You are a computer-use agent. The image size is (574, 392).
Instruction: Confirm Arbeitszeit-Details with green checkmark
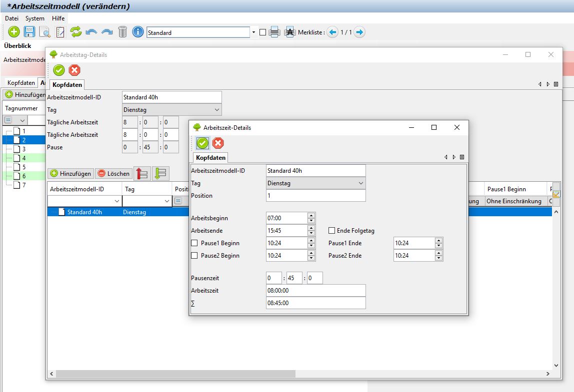point(202,143)
